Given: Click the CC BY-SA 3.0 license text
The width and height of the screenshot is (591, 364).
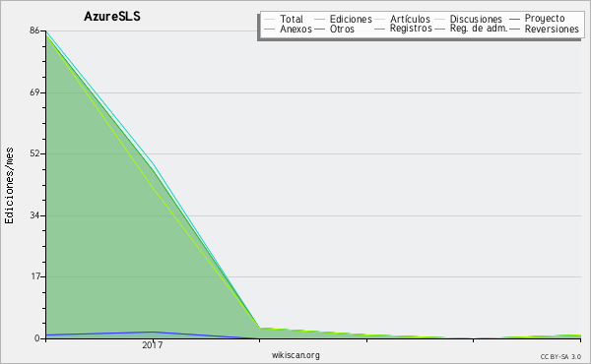Looking at the screenshot, I should pos(560,356).
